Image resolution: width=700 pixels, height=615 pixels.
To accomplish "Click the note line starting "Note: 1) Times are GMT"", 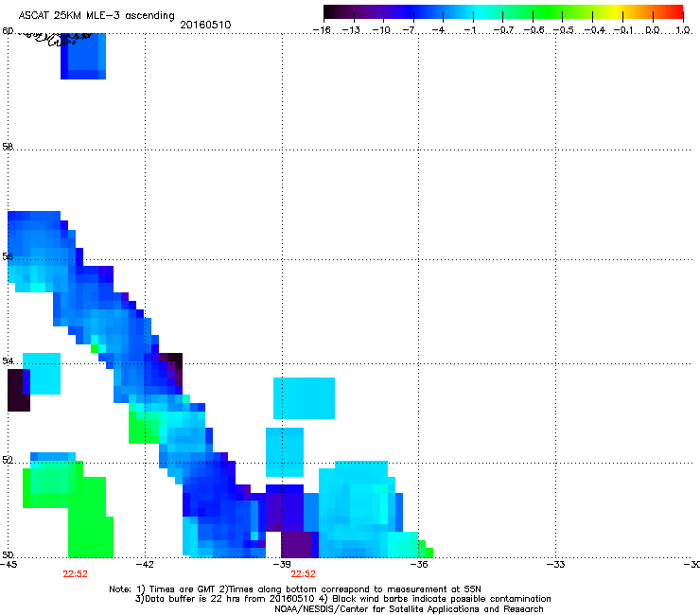I will tap(295, 589).
